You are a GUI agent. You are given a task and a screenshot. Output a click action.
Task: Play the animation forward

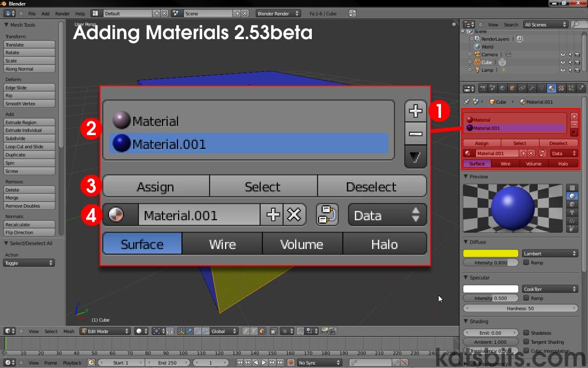coord(264,363)
